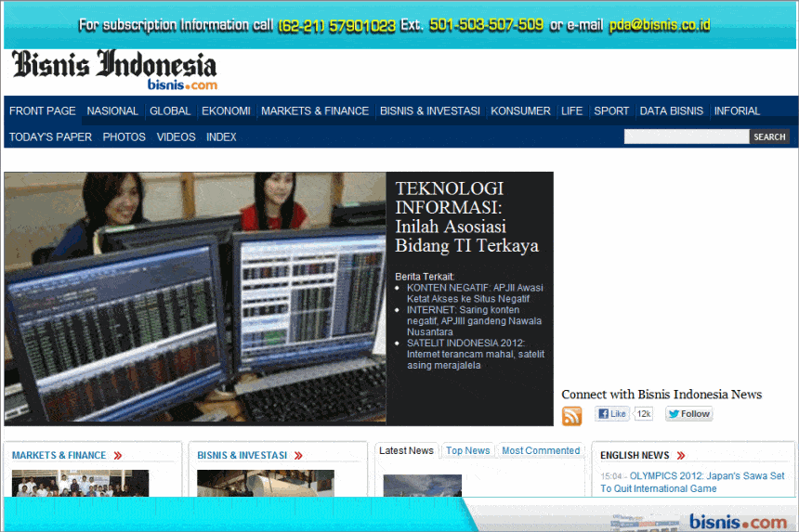Viewport: 799px width, 532px height.
Task: Open the KONTEN NEGATIF related article
Action: 475,293
